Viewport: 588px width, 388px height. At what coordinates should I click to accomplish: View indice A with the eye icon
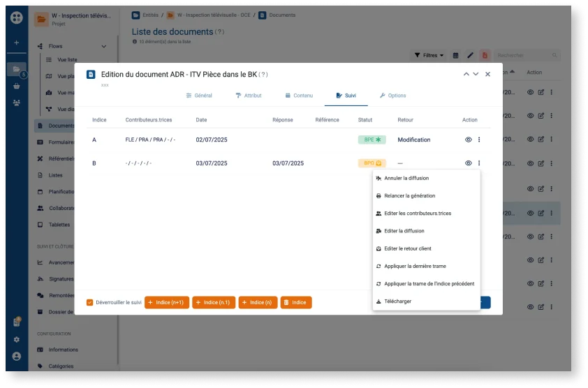(x=469, y=140)
